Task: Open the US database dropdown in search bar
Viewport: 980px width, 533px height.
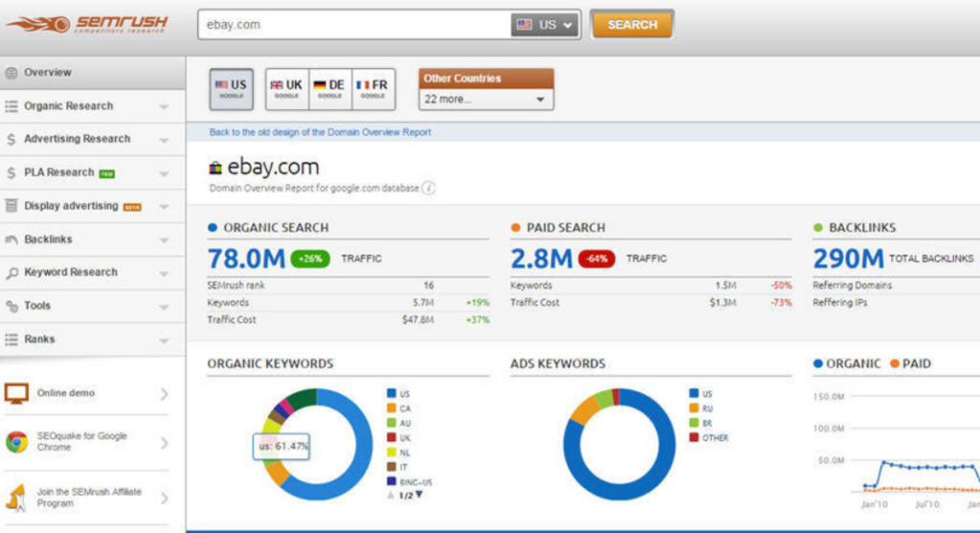Action: [545, 25]
